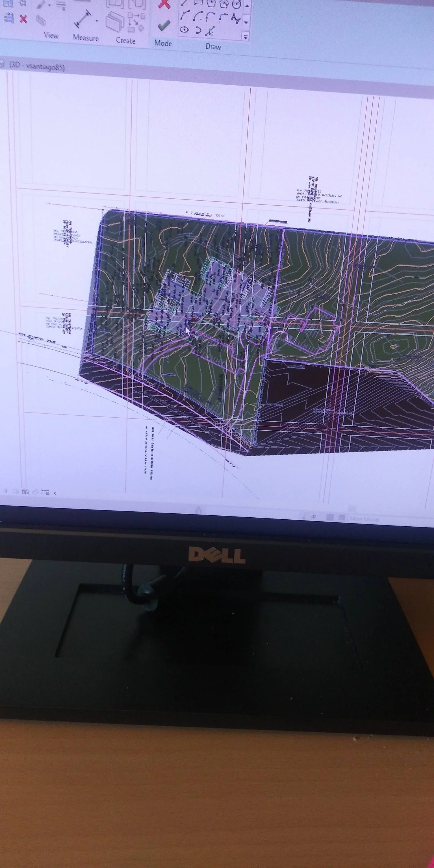Click the Temporary Hide/Isolate glasses icon
Image resolution: width=434 pixels, height=868 pixels.
point(25,492)
